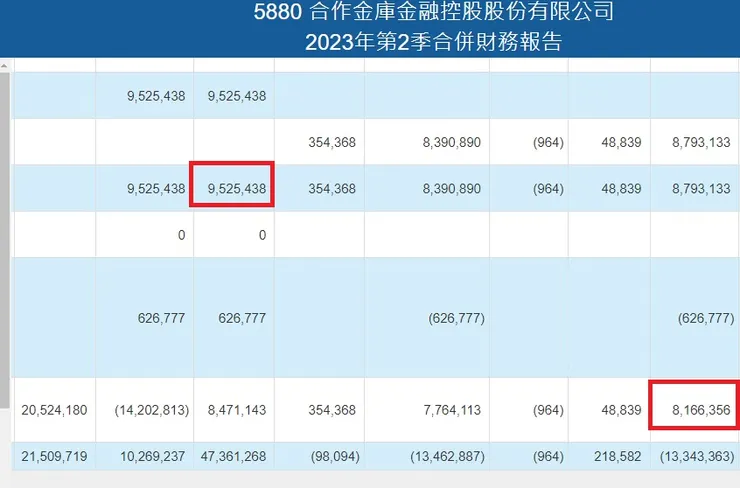Select the company title 5880 合作金庫金融控股股份有限公司
The height and width of the screenshot is (488, 740).
(433, 12)
